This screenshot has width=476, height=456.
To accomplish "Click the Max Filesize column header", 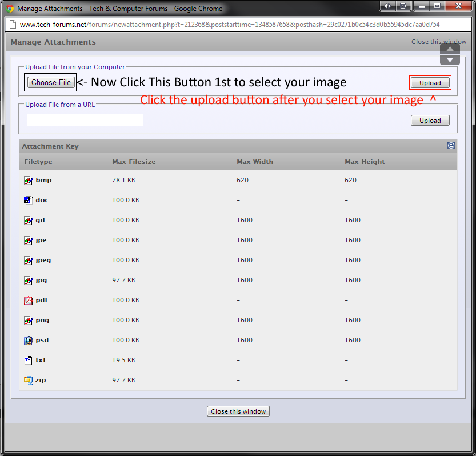I will pos(134,162).
